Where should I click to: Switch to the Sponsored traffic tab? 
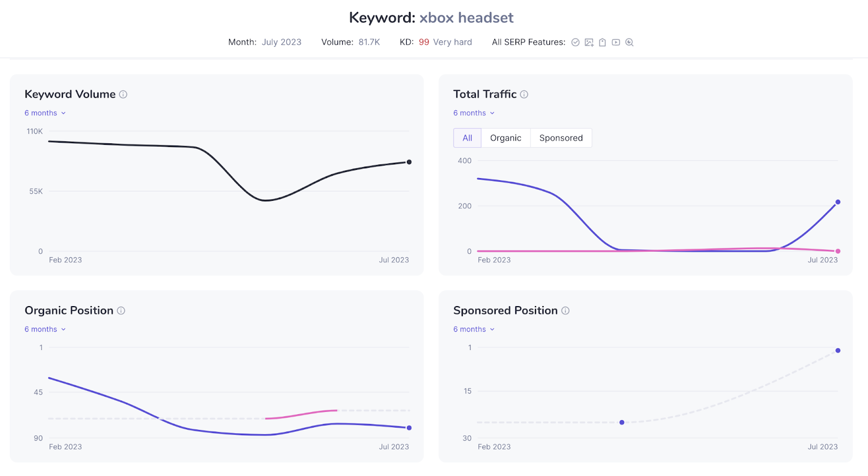point(561,138)
